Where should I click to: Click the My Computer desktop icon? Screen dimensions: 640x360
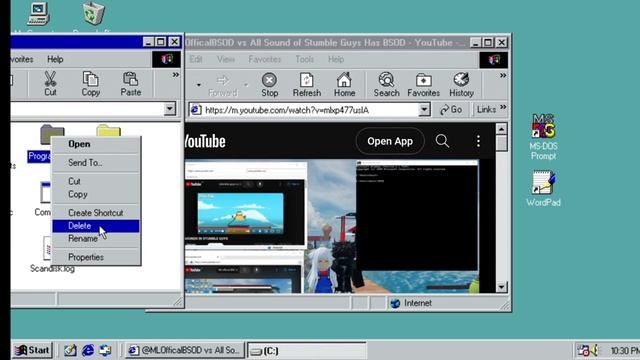click(x=38, y=15)
